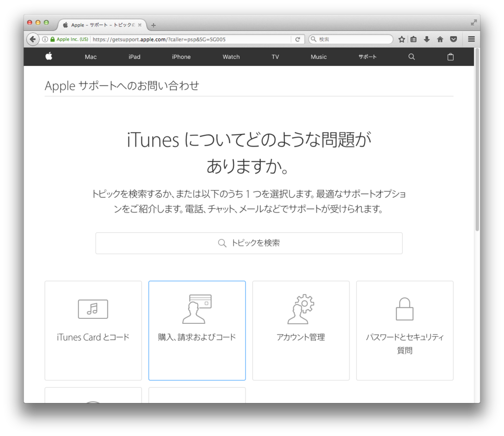Reload the page with the refresh icon
Viewport: 504px width, 436px height.
click(x=298, y=39)
